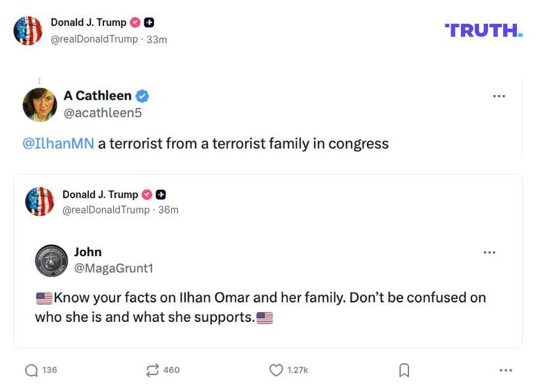Open the 33m timestamp link
Viewport: 536px width, 392px height.
[156, 39]
